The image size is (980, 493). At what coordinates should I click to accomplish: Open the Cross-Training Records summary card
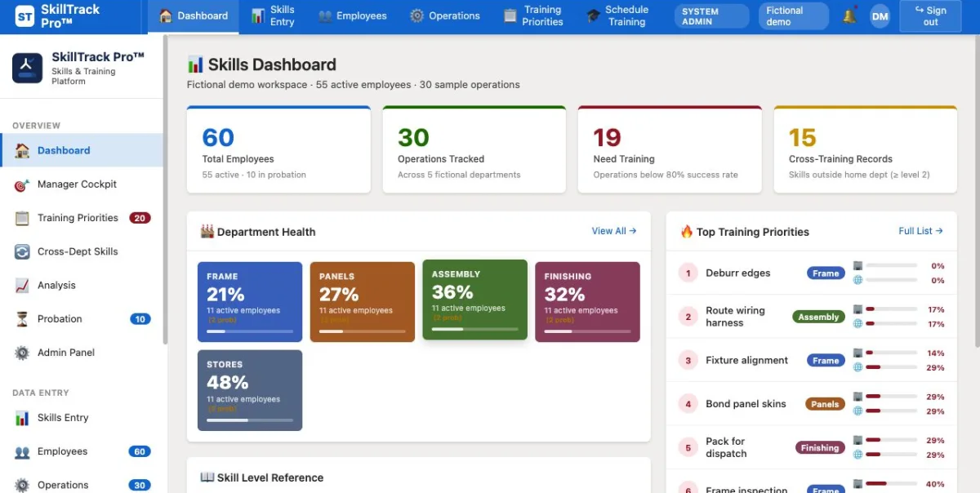(x=866, y=149)
